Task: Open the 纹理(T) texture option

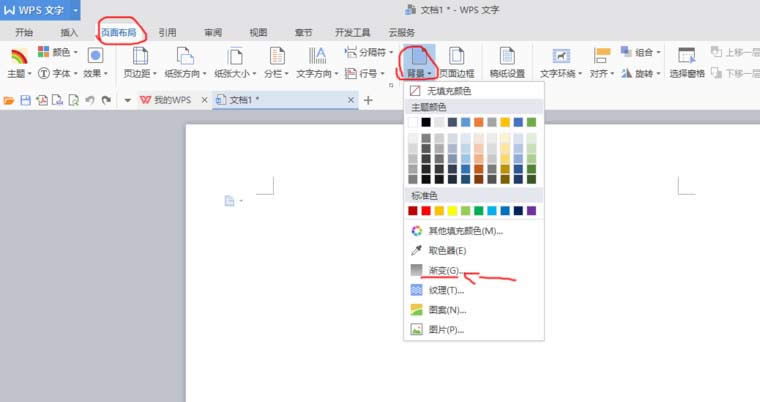Action: 474,290
